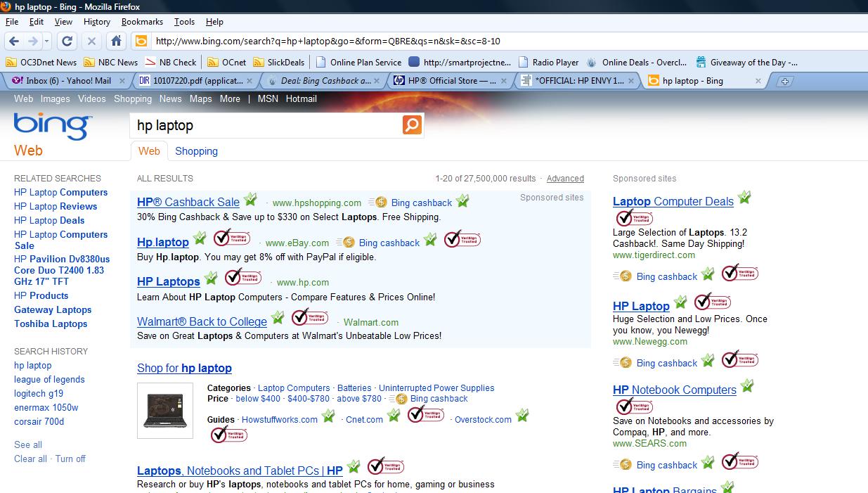
Task: Open the SlickDeals bookmark folder
Action: point(279,62)
